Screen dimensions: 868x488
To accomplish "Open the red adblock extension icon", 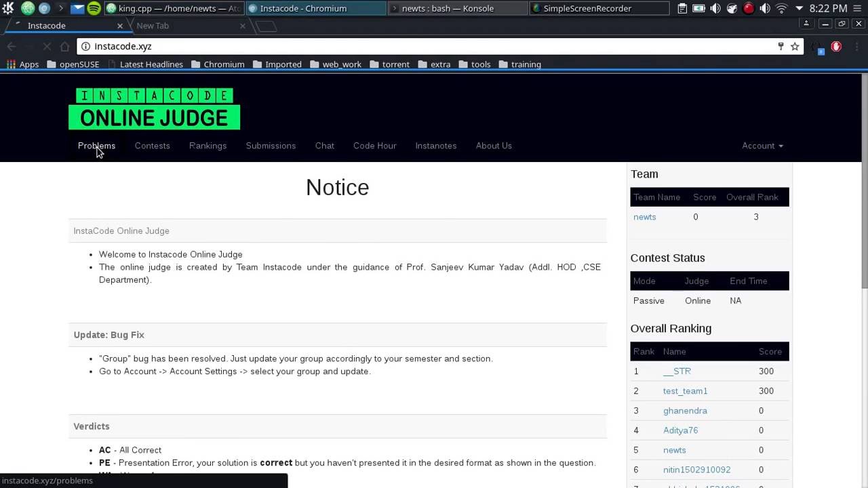I will coord(836,46).
